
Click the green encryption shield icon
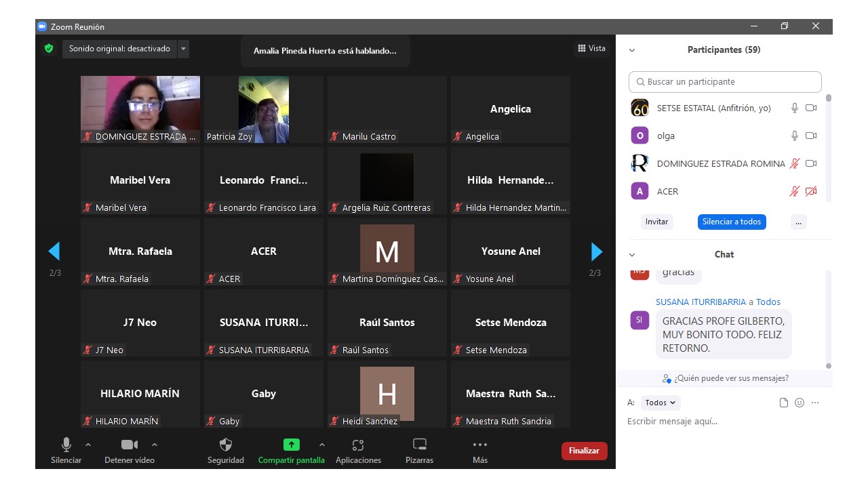point(49,49)
